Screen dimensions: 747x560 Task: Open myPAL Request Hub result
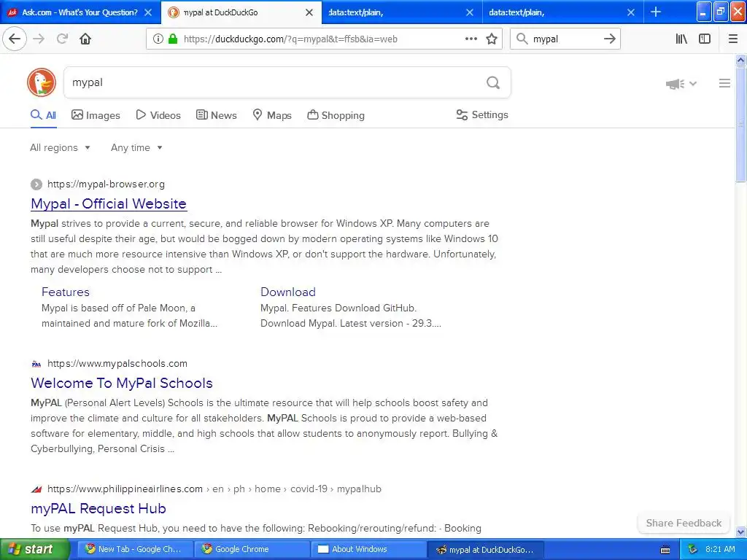point(98,508)
